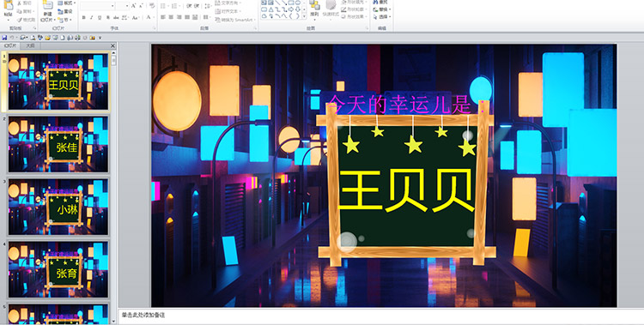This screenshot has width=644, height=325.
Task: Open the Select (选择) dropdown in editing group
Action: [x=382, y=17]
